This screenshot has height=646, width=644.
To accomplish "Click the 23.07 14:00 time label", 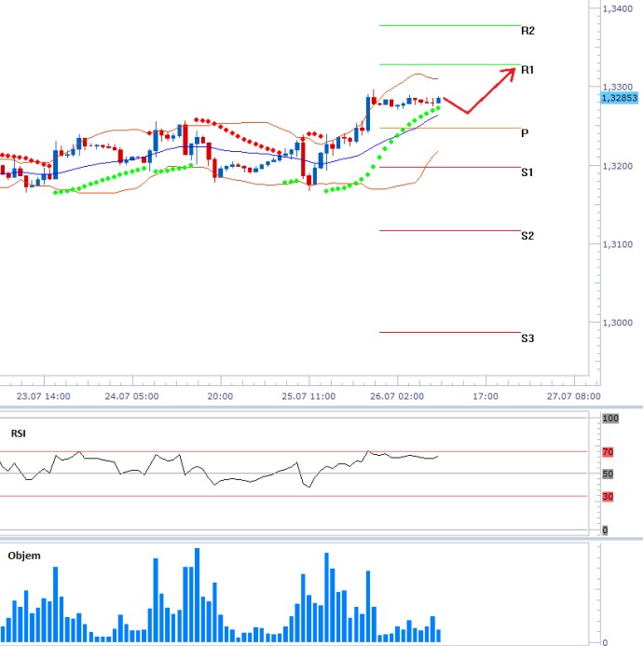I will click(43, 396).
